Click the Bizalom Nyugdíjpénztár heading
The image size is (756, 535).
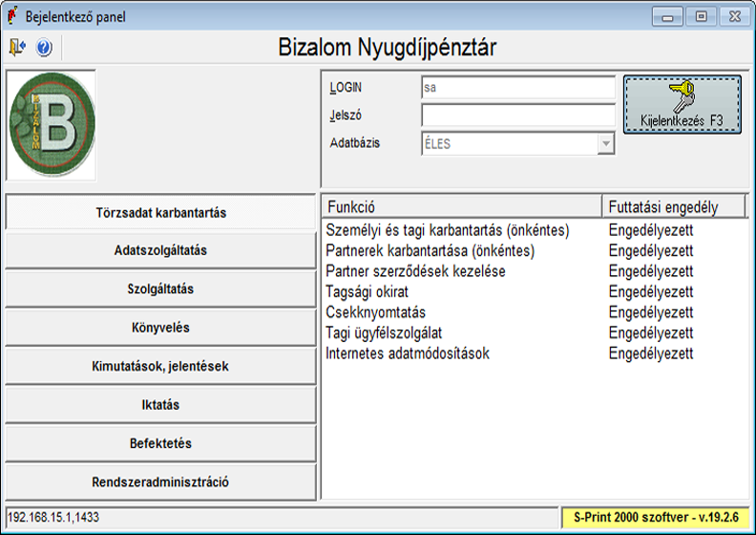click(388, 47)
